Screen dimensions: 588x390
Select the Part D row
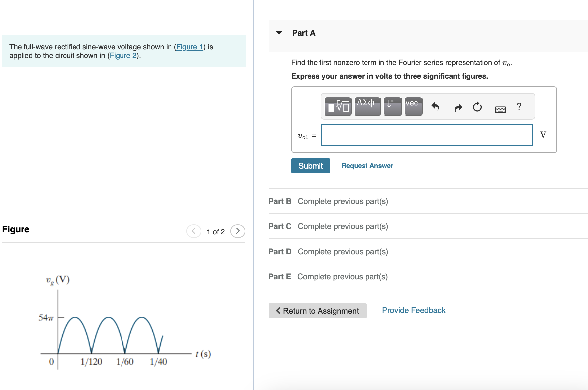point(428,252)
